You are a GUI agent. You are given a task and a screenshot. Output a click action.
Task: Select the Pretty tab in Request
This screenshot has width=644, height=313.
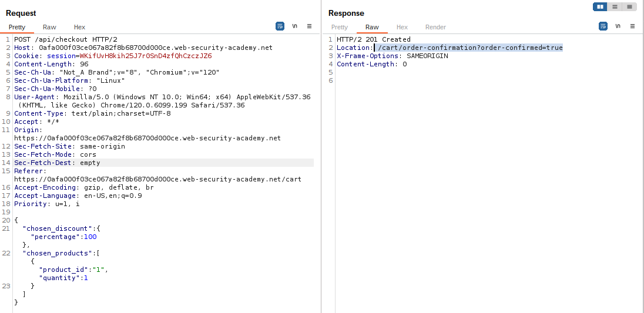pyautogui.click(x=17, y=27)
